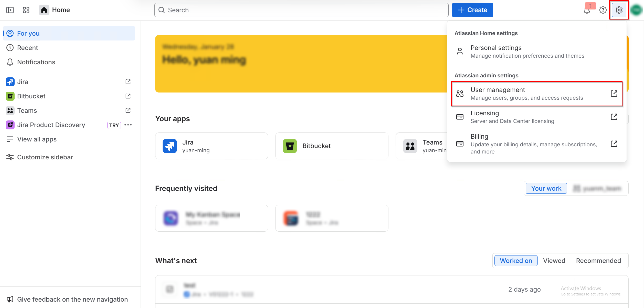This screenshot has width=644, height=308.
Task: Open Jira Product Discovery options menu
Action: pos(128,125)
